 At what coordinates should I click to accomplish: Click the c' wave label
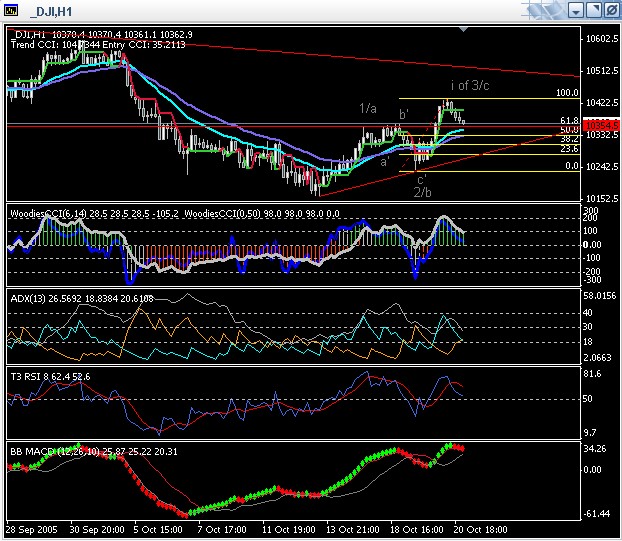pos(421,180)
